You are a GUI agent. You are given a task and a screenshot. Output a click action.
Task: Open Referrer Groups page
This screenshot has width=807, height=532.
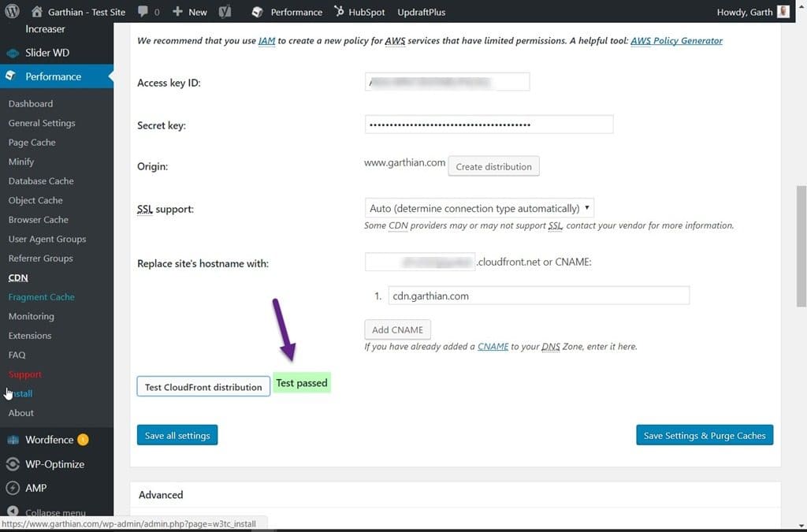[x=41, y=259]
